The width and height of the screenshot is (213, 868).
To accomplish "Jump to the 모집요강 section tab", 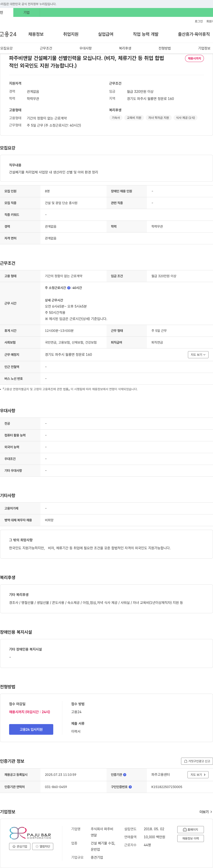I will [x=6, y=48].
